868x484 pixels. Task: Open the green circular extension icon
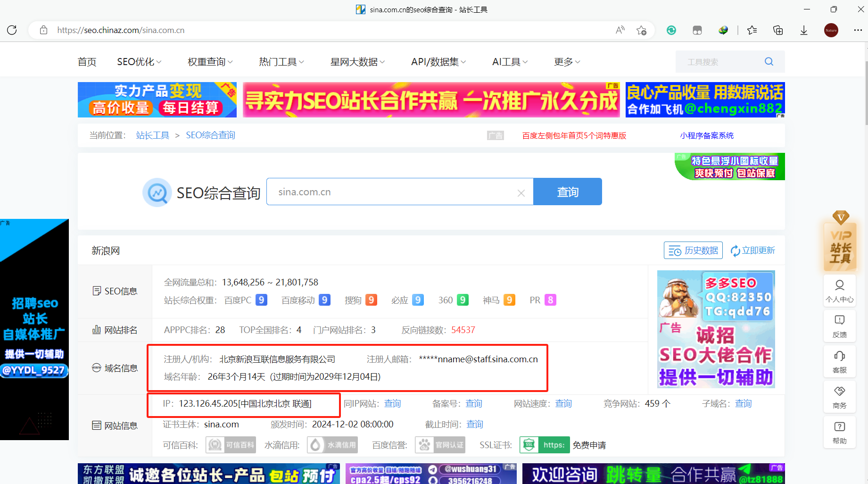tap(671, 30)
